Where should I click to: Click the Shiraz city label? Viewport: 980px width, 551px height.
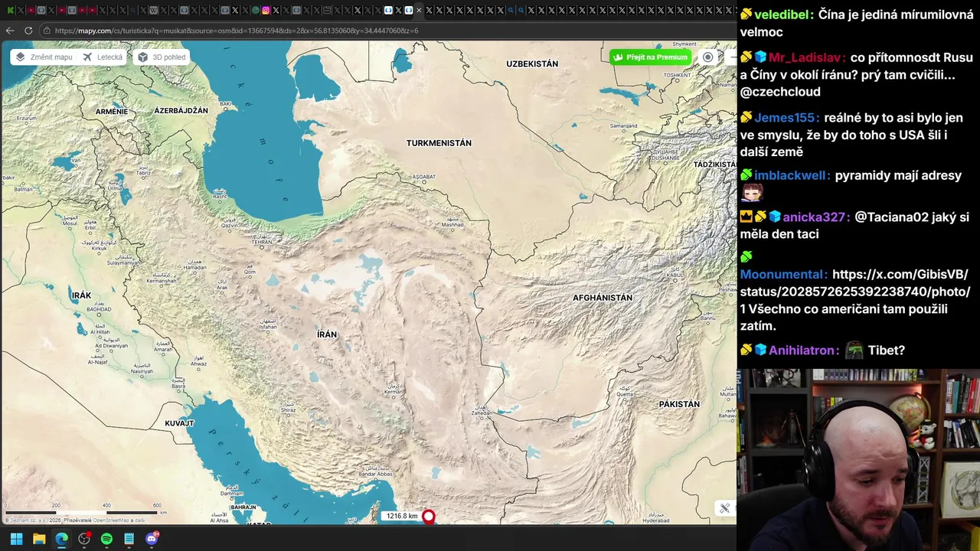pyautogui.click(x=288, y=410)
